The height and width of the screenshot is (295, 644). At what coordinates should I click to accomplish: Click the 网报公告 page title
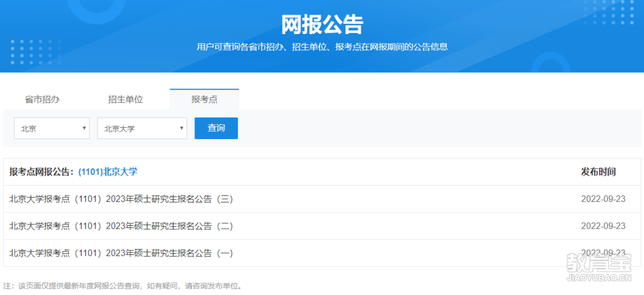pos(322,24)
